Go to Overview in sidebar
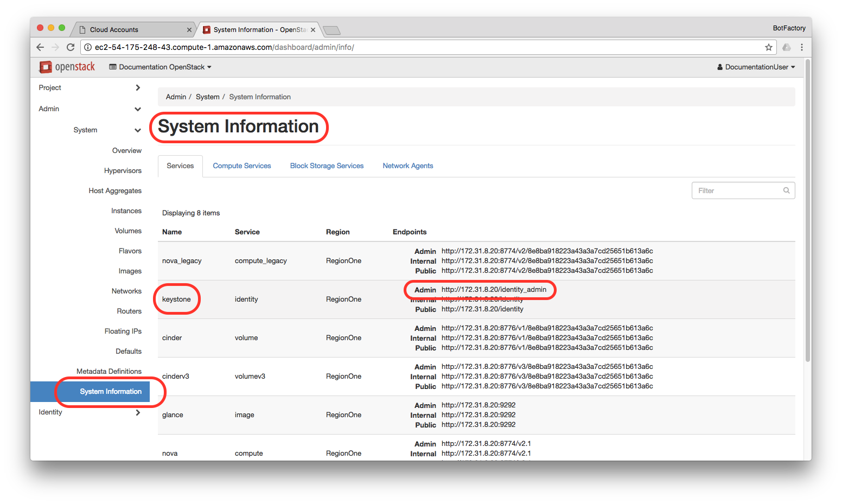 point(127,151)
